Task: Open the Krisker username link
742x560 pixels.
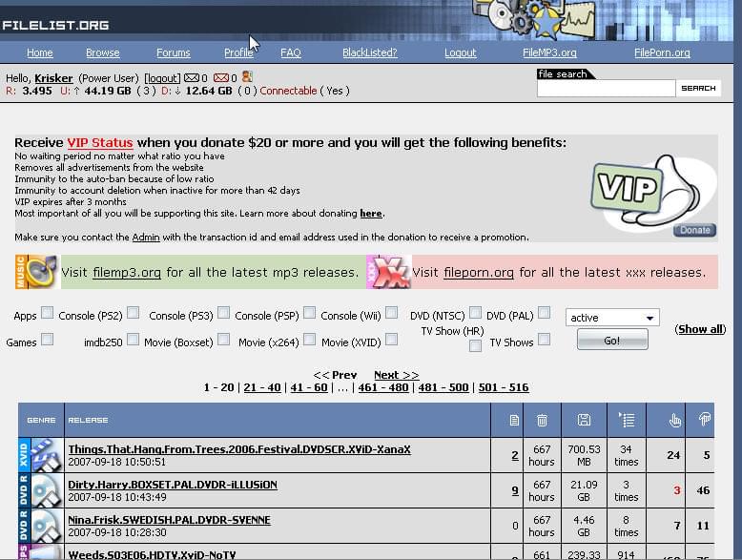Action: click(x=53, y=78)
